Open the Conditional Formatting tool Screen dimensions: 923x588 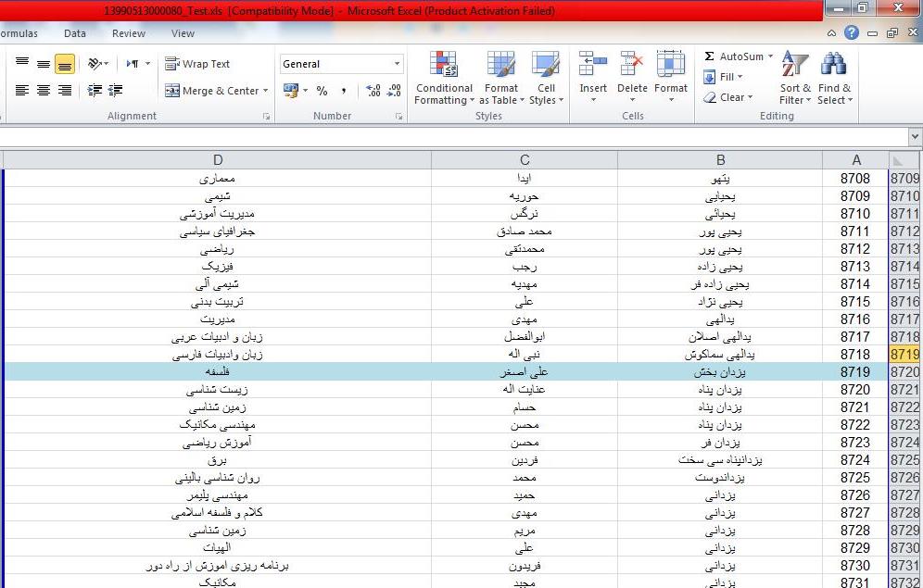point(443,74)
